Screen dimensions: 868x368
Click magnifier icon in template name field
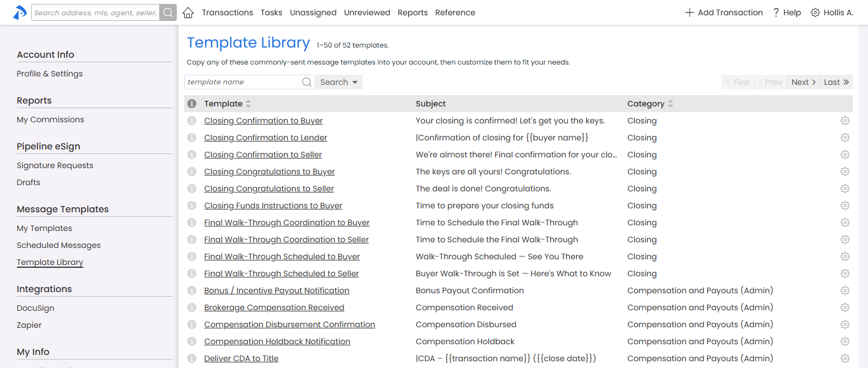point(307,82)
